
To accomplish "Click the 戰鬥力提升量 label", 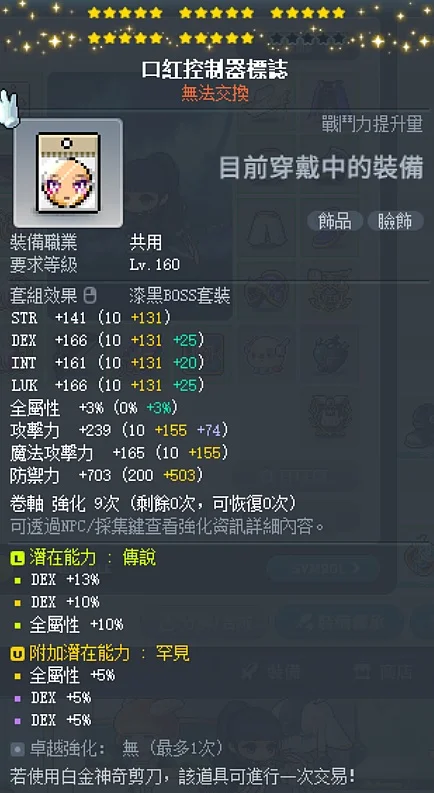I will point(372,124).
